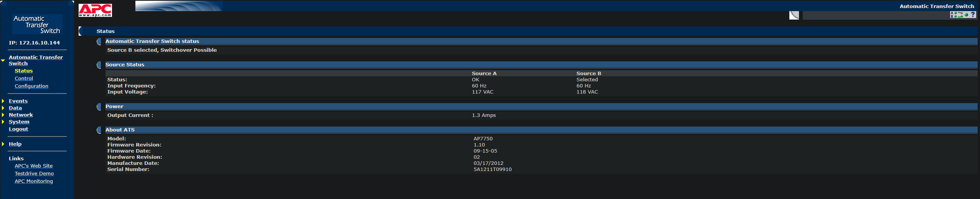Click manufacture date 03/17/2012
This screenshot has height=199, width=980.
(x=488, y=163)
